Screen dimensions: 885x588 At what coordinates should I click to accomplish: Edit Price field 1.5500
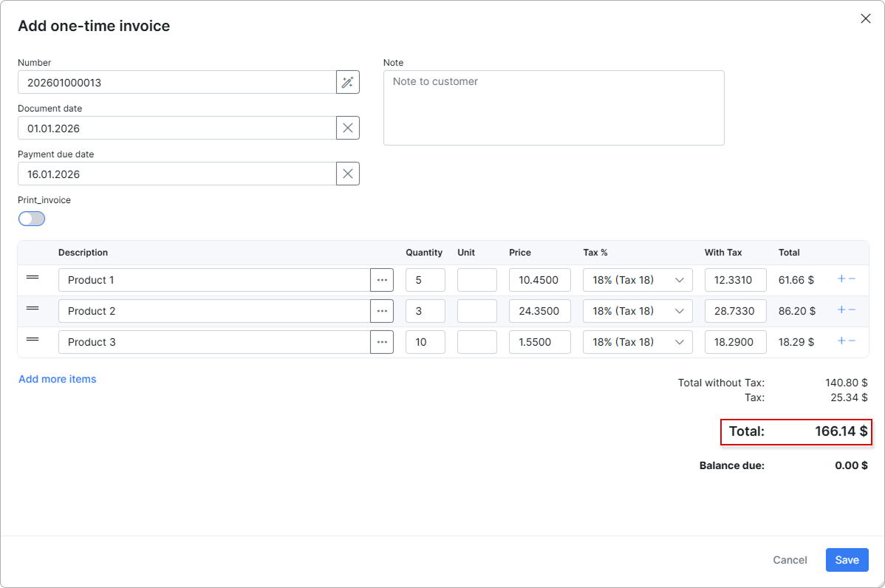click(x=539, y=342)
